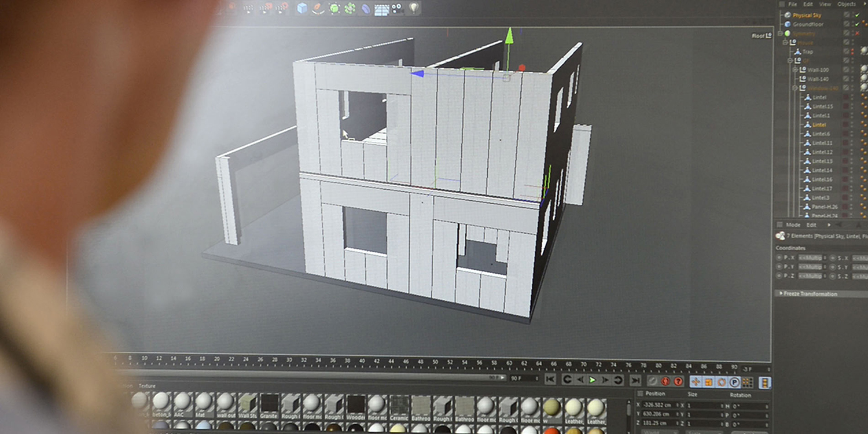The height and width of the screenshot is (434, 868).
Task: Toggle Rotation keyframe recording icon
Action: [722, 382]
